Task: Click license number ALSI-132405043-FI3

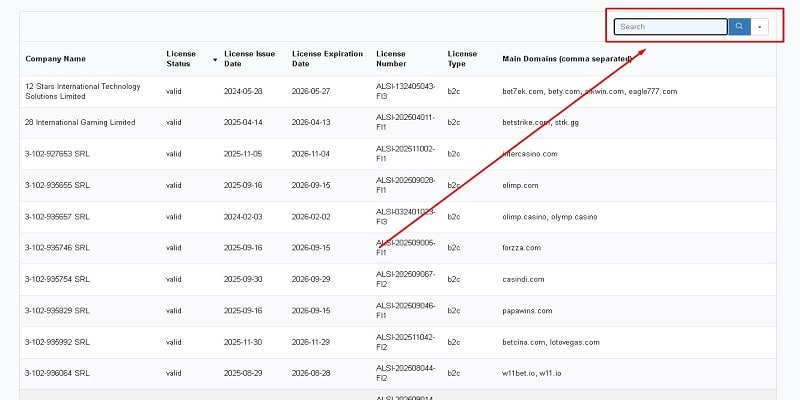Action: coord(406,91)
